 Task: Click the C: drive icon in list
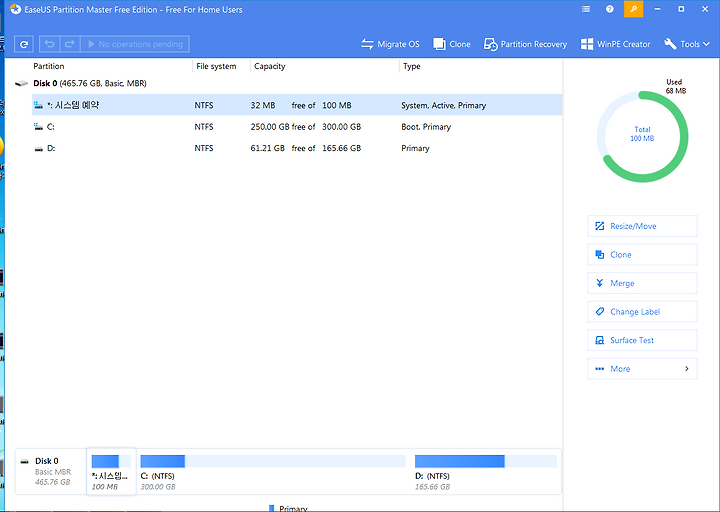click(x=39, y=127)
